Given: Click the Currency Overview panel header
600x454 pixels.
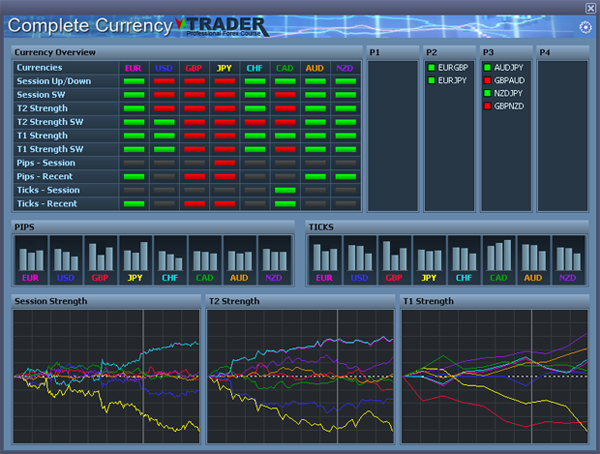Looking at the screenshot, I should [x=187, y=52].
